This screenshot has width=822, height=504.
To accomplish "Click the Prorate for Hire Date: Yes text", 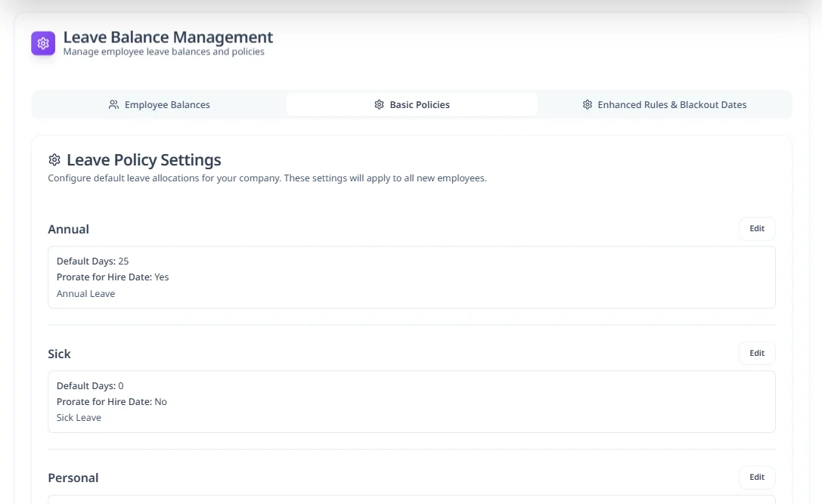I will point(113,277).
